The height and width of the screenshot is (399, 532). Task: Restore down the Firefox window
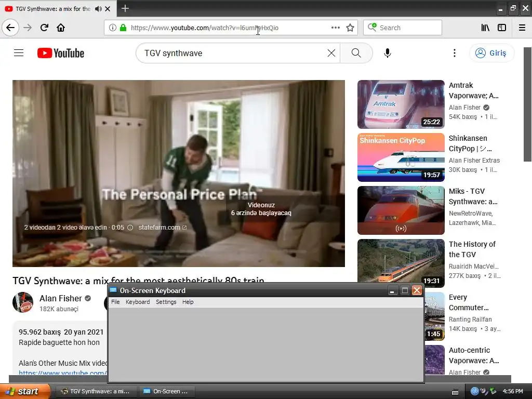point(513,8)
